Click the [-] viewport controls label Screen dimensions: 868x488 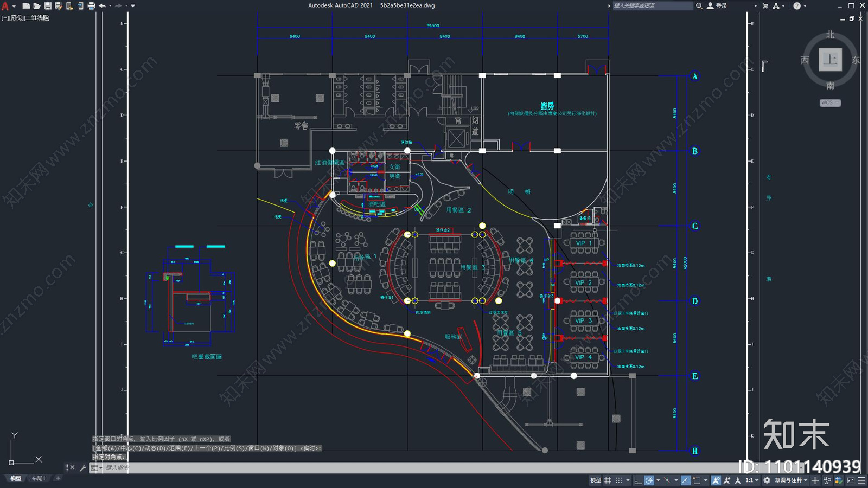[4, 18]
